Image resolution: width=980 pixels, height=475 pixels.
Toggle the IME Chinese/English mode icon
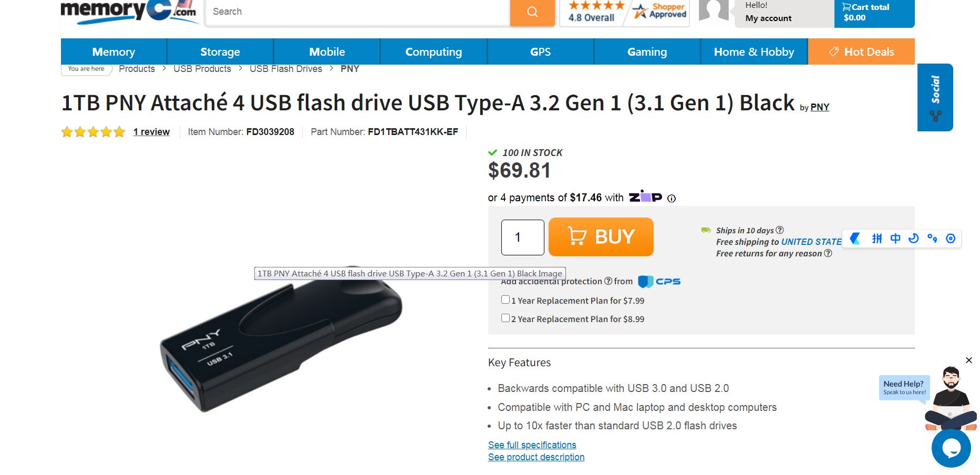click(x=895, y=239)
